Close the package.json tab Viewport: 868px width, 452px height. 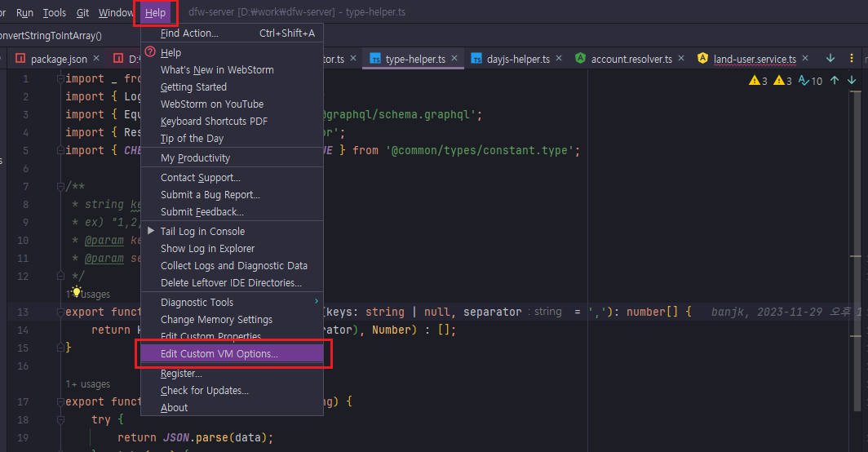[96, 58]
